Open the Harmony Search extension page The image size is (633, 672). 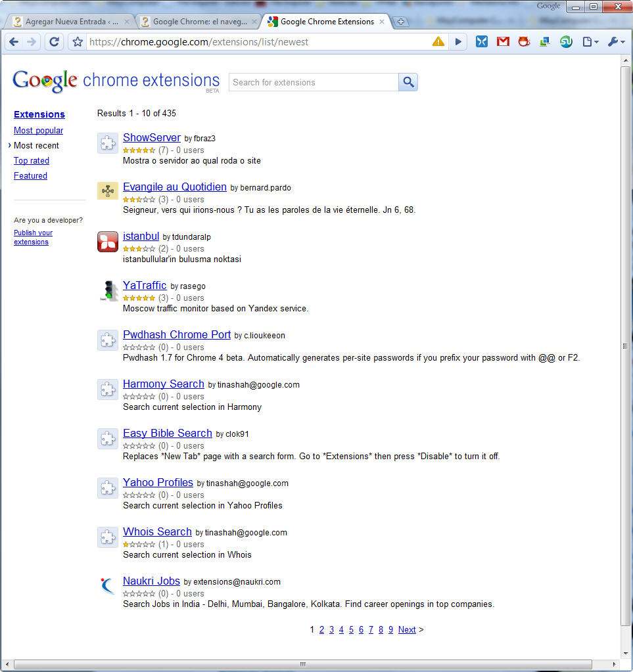tap(164, 384)
